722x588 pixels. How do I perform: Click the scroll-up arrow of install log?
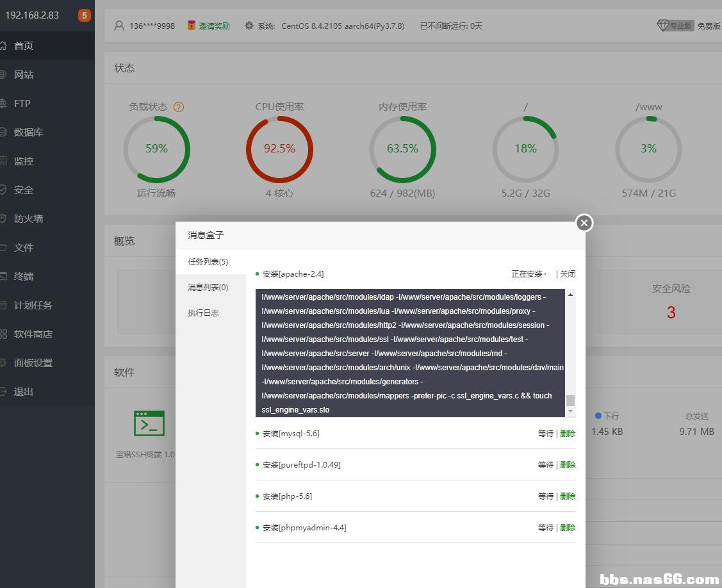pyautogui.click(x=570, y=294)
